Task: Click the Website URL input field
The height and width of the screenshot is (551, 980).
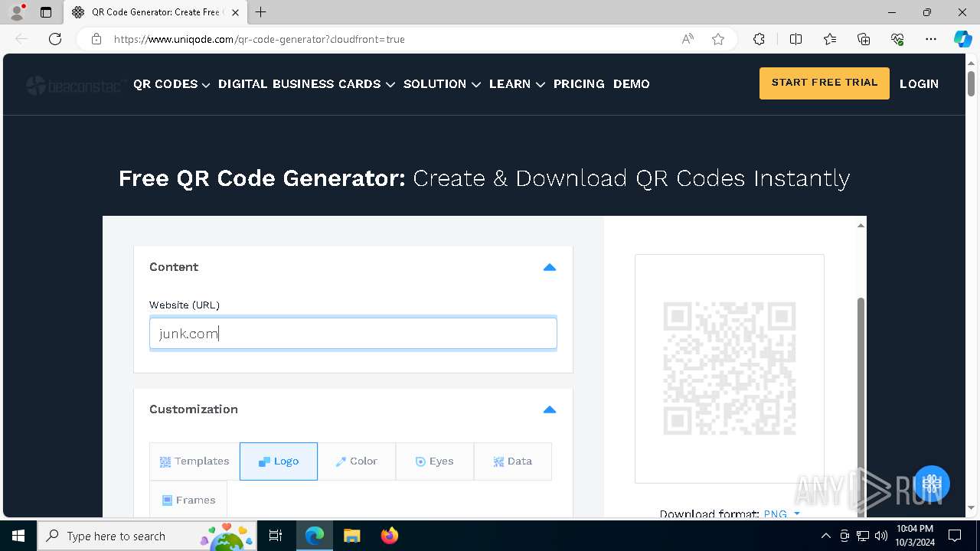Action: point(353,334)
